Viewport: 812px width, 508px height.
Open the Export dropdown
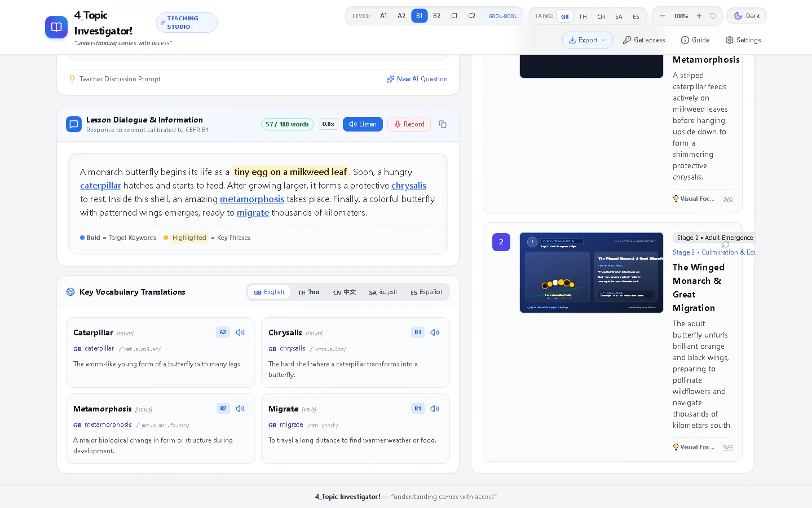(587, 40)
